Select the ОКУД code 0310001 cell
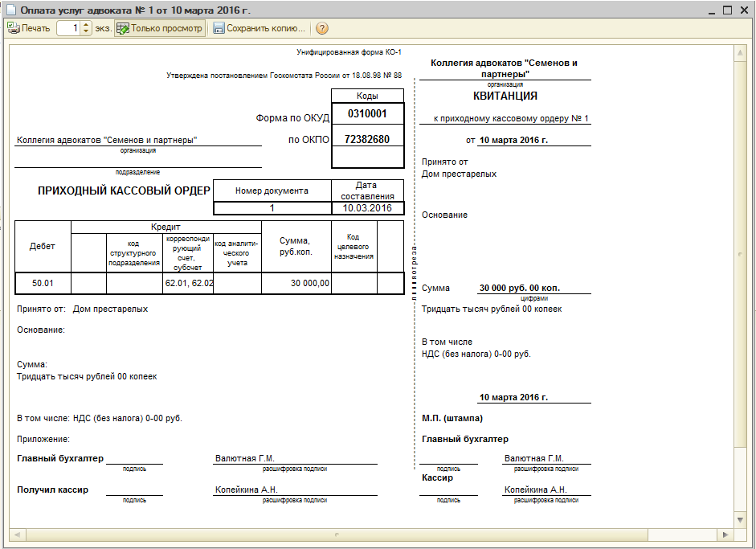Viewport: 756px width, 549px height. click(x=367, y=114)
